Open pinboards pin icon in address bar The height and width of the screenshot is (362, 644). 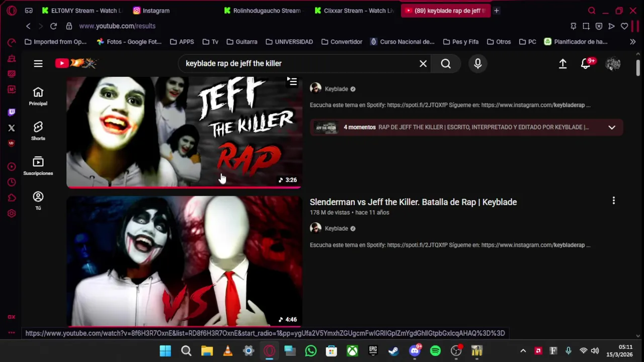tap(573, 26)
